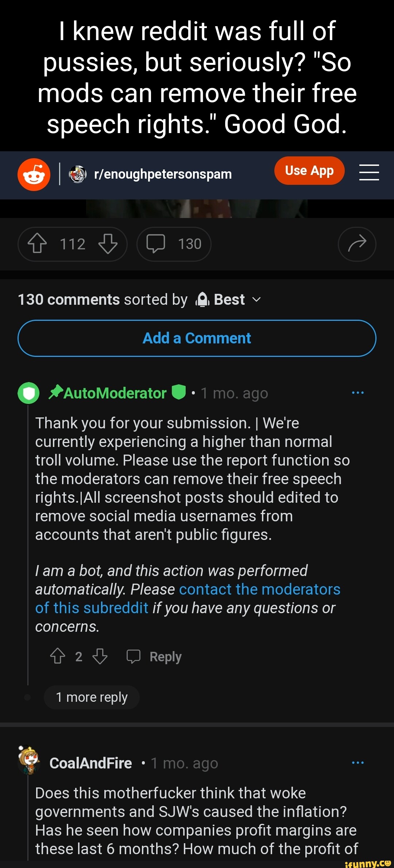View the CoalAndFire user profile

pos(90,763)
